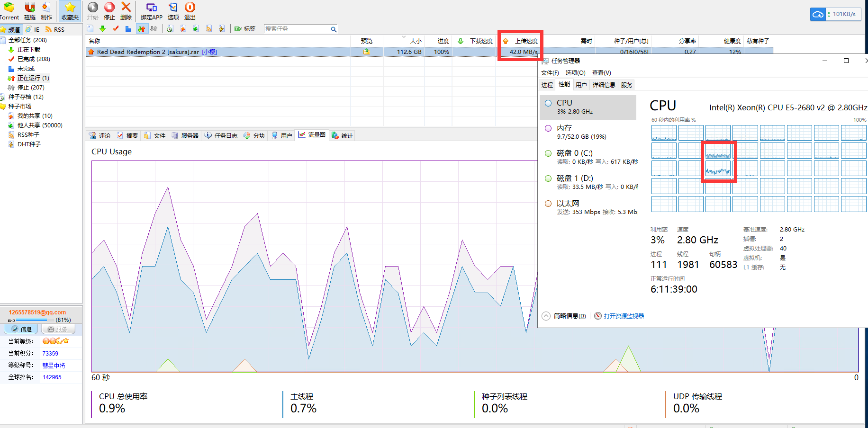Switch to the 任务日志 tab
Screen dimensions: 868x428
click(221, 135)
